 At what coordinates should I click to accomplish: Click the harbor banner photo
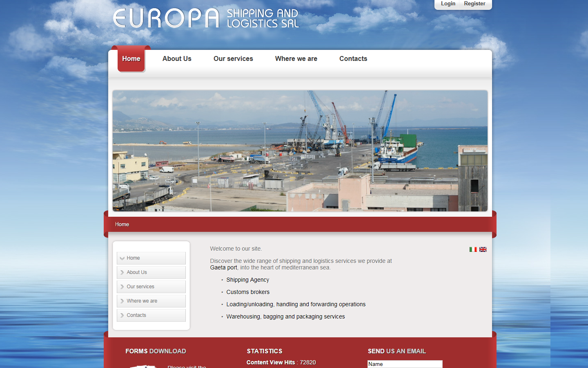[300, 151]
